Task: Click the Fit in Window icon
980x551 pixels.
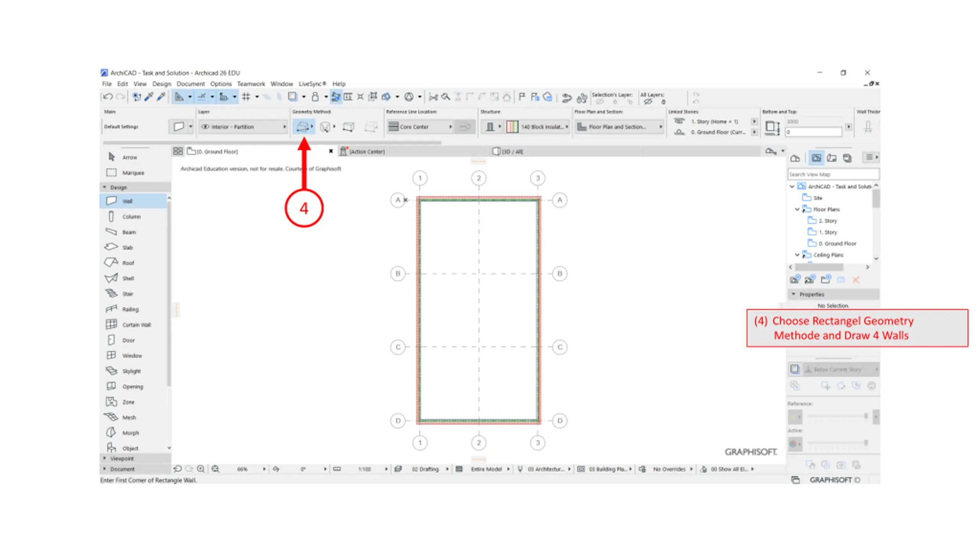Action: 216,469
